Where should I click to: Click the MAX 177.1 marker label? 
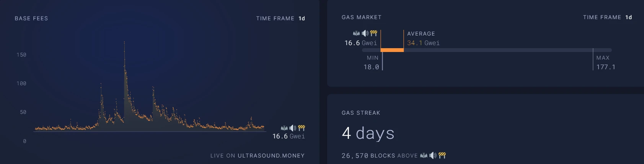click(605, 63)
